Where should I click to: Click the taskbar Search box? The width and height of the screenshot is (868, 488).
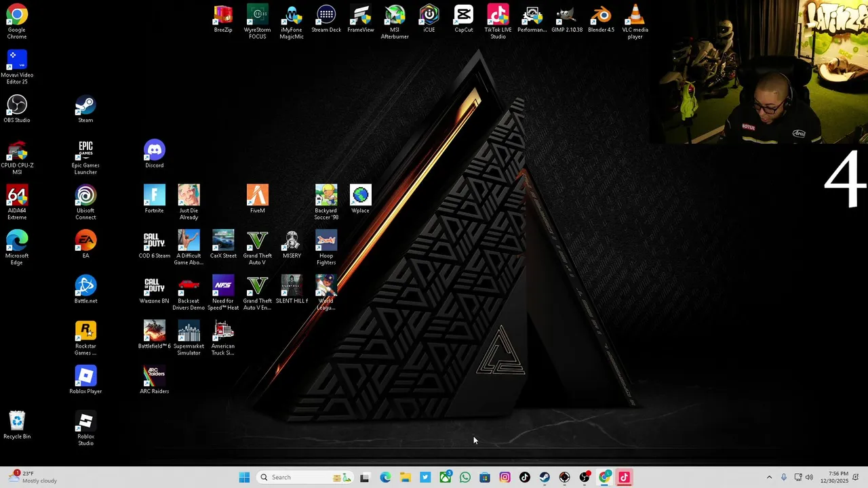click(x=305, y=477)
